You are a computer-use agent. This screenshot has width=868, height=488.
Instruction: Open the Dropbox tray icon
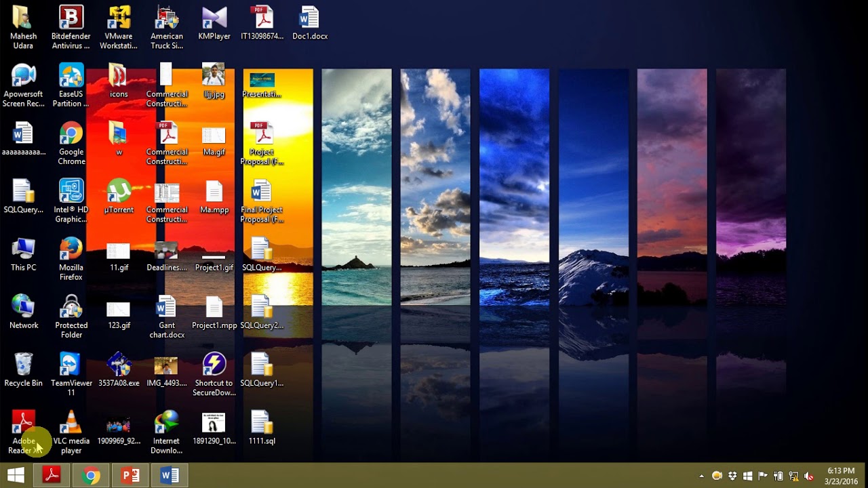pos(732,476)
